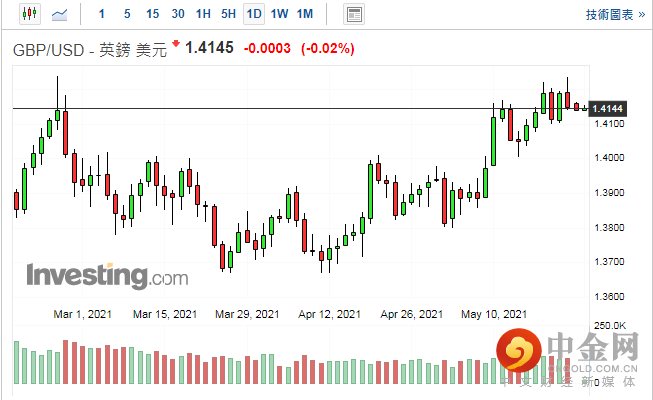The height and width of the screenshot is (400, 653).
Task: Select the 1H timeframe
Action: click(203, 14)
